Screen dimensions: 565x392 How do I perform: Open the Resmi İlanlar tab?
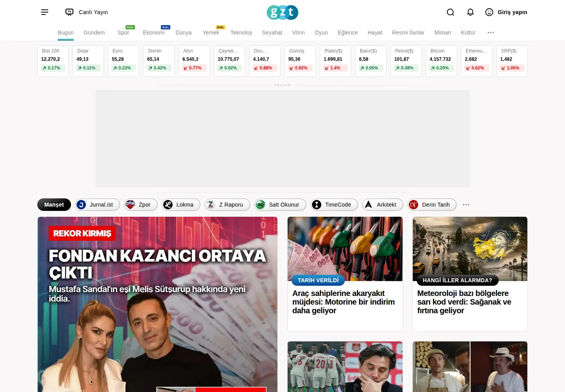(408, 33)
